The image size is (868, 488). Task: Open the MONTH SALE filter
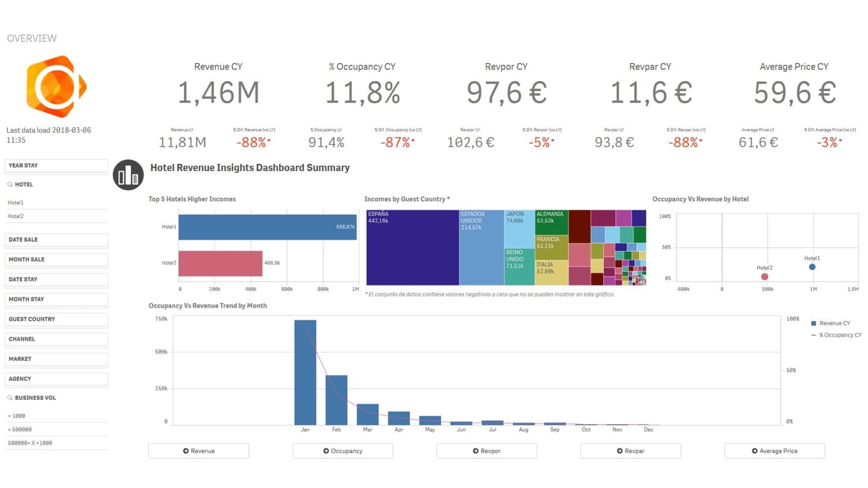56,260
